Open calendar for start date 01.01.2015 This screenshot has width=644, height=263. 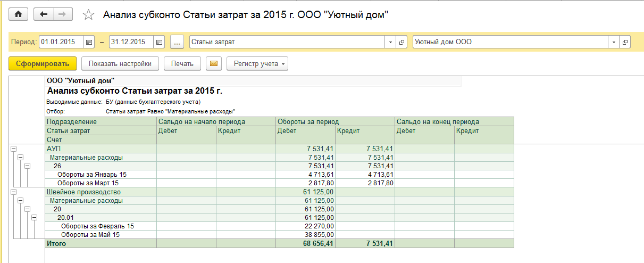click(89, 42)
